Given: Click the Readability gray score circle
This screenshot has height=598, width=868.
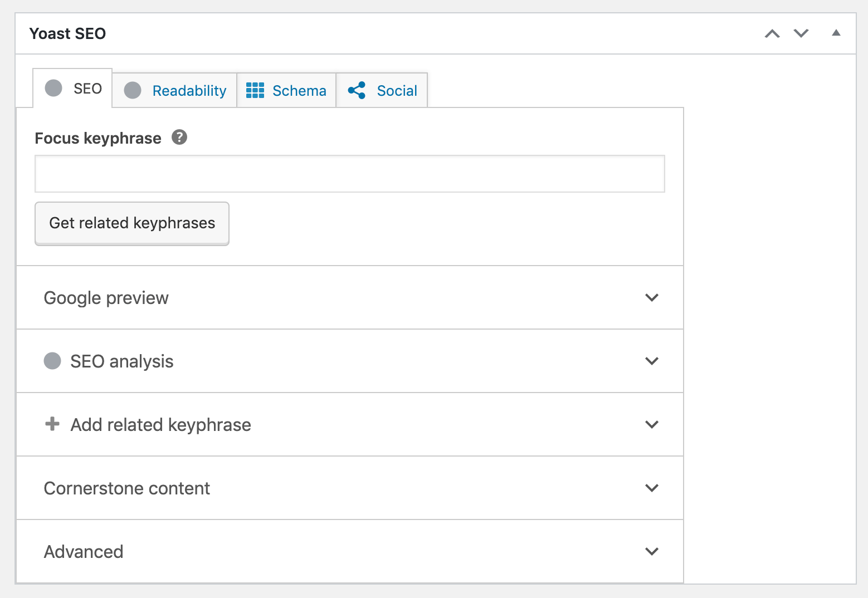Looking at the screenshot, I should tap(133, 90).
